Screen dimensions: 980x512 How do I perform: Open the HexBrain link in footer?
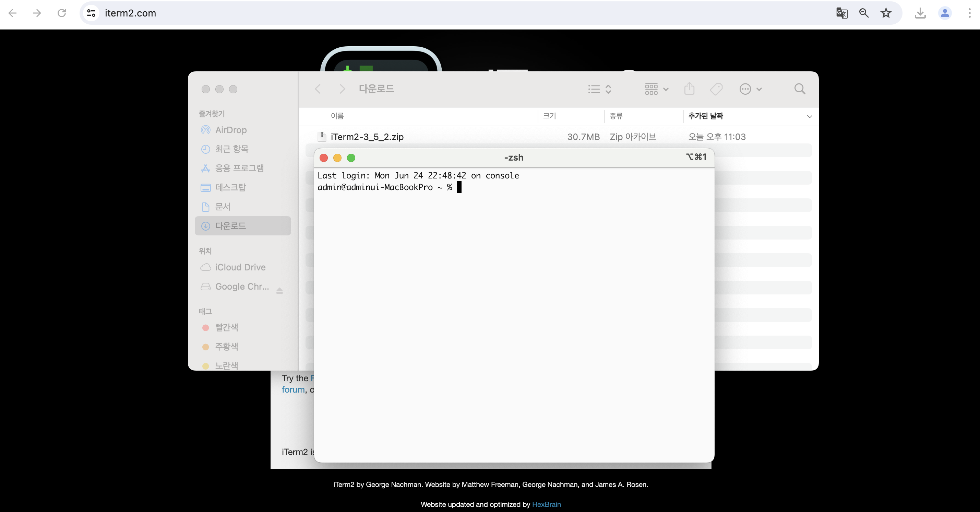point(546,504)
